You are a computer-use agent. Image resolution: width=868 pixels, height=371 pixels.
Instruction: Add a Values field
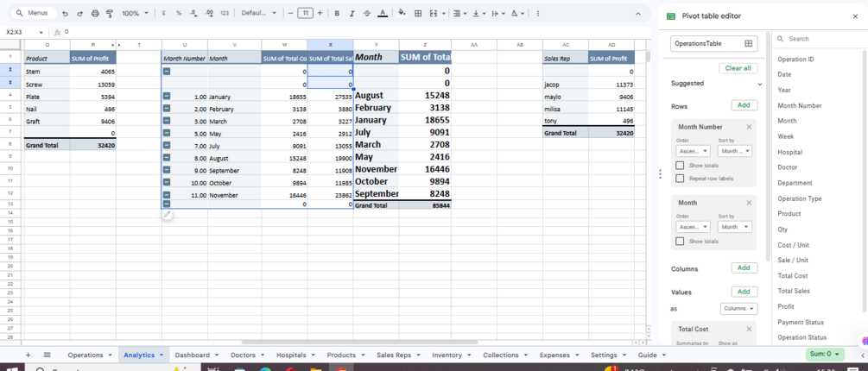(744, 292)
